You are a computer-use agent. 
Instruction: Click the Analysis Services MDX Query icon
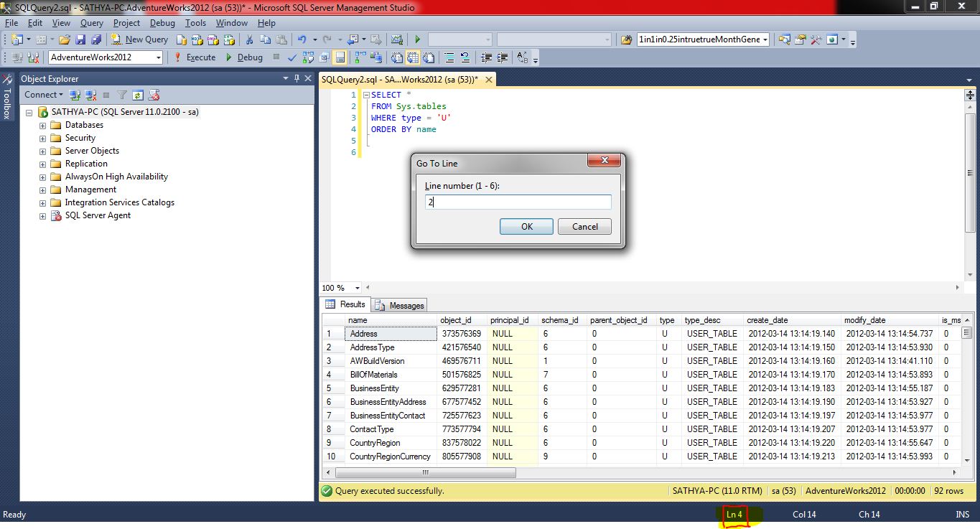(x=197, y=39)
